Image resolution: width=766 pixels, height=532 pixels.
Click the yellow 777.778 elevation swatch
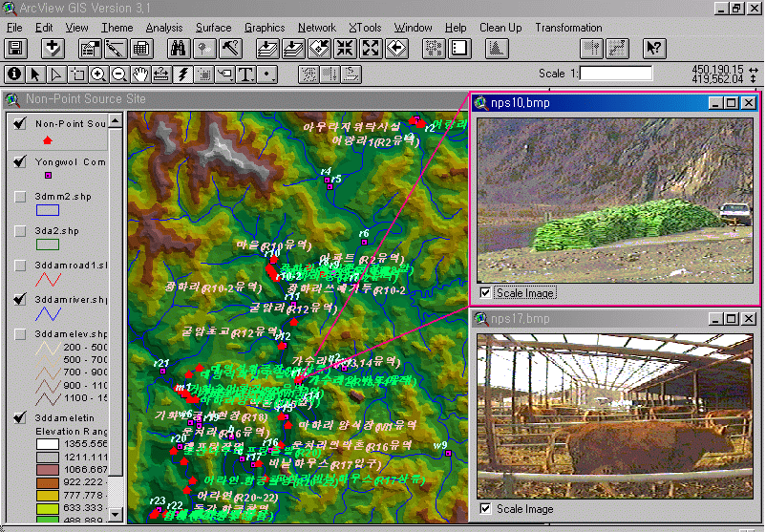click(48, 496)
